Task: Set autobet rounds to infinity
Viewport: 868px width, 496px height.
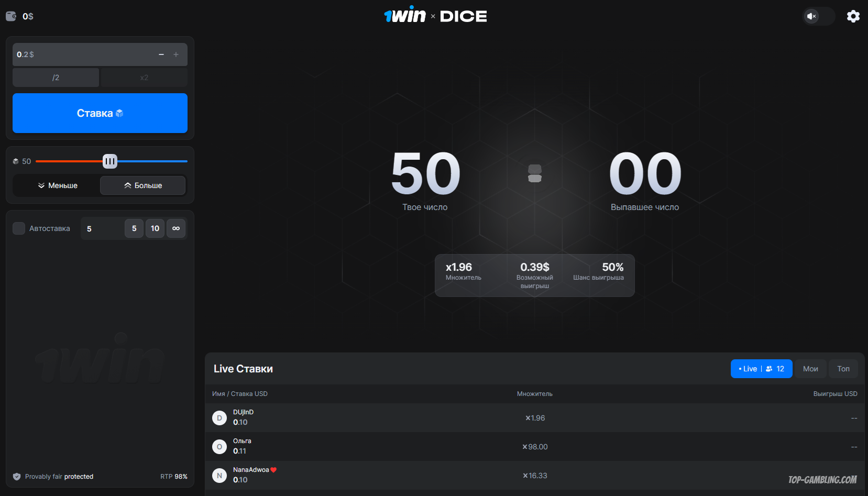Action: tap(176, 228)
